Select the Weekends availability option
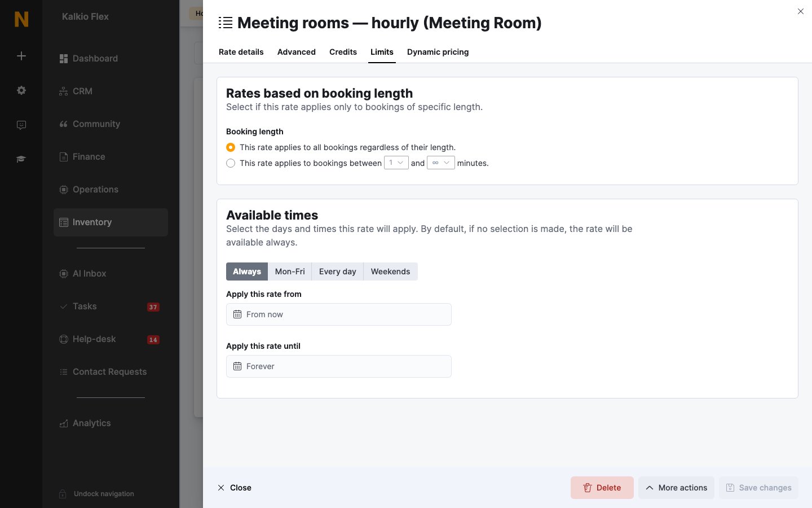The height and width of the screenshot is (508, 812). [391, 271]
